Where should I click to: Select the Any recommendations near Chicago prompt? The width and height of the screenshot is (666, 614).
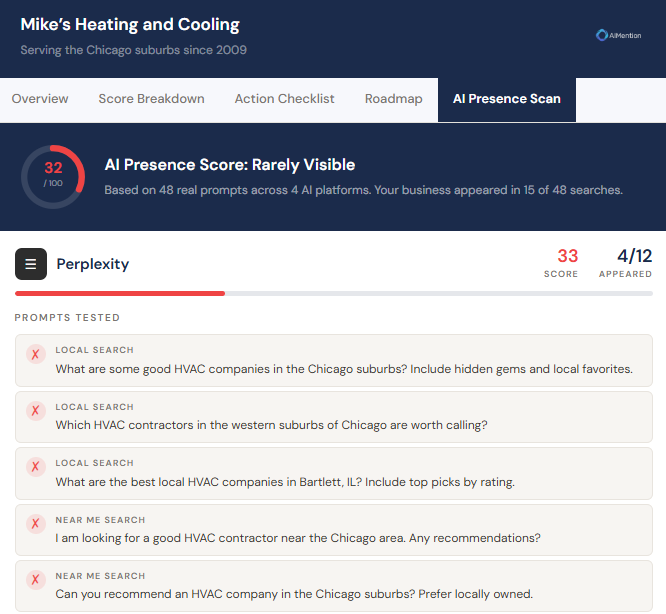click(x=334, y=530)
